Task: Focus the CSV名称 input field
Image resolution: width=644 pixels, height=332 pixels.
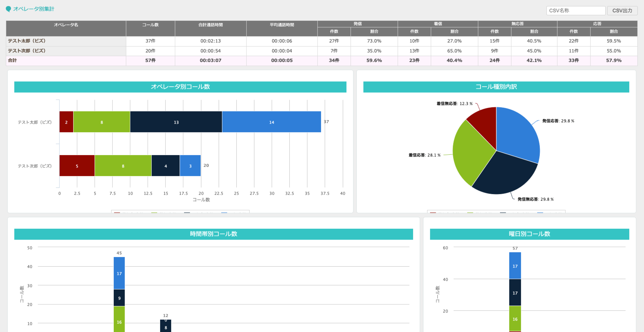Action: 576,10
